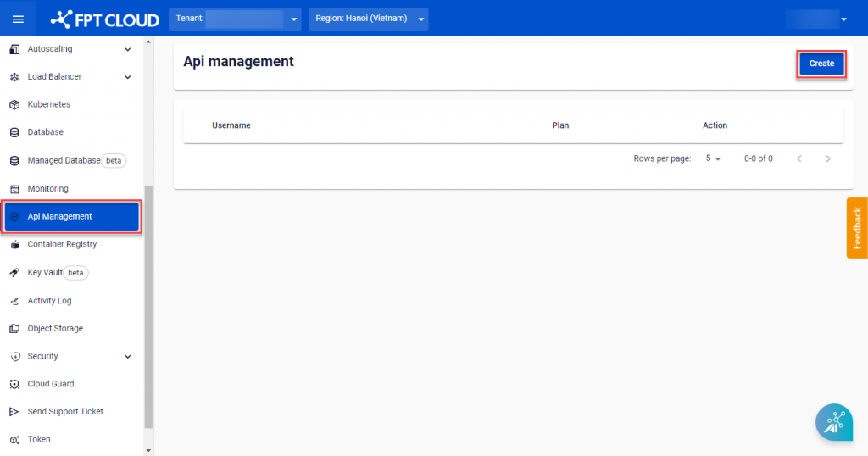
Task: Expand the Security submenu chevron
Action: (128, 357)
